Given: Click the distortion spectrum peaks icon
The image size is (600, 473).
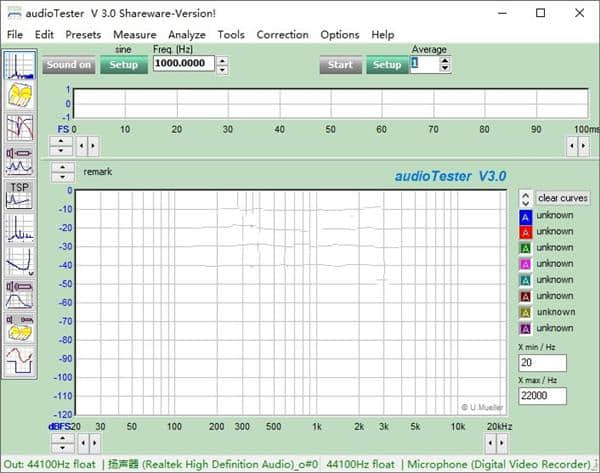Looking at the screenshot, I should (19, 229).
